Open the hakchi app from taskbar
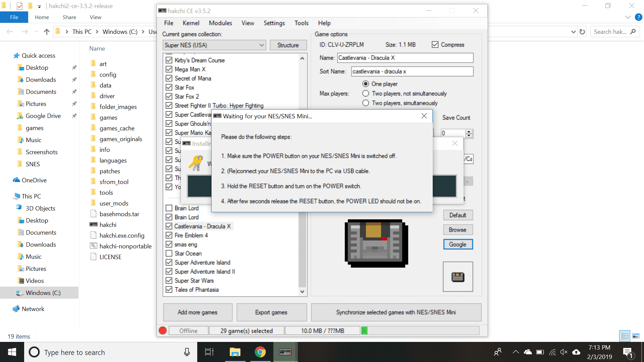644x362 pixels. pos(285,352)
